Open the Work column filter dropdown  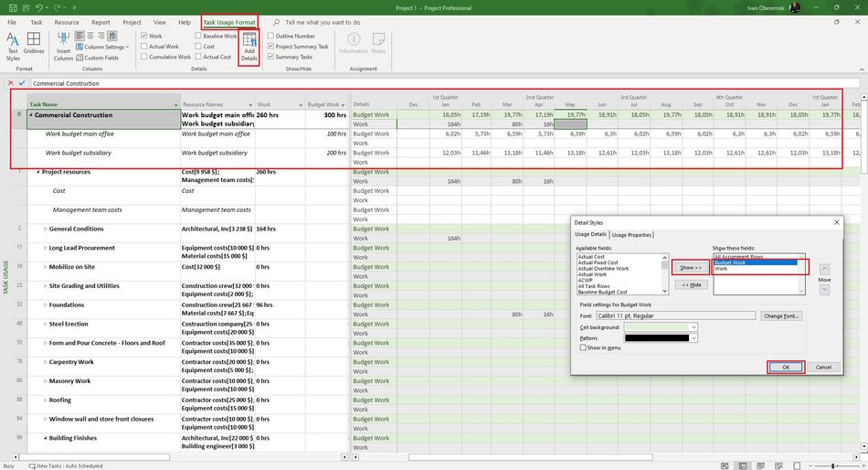(302, 105)
